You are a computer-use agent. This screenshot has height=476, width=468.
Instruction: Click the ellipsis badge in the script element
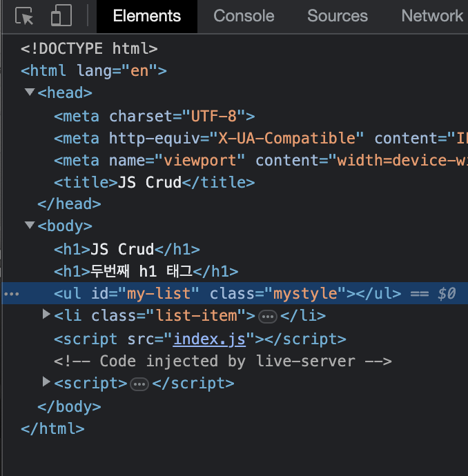coord(139,384)
